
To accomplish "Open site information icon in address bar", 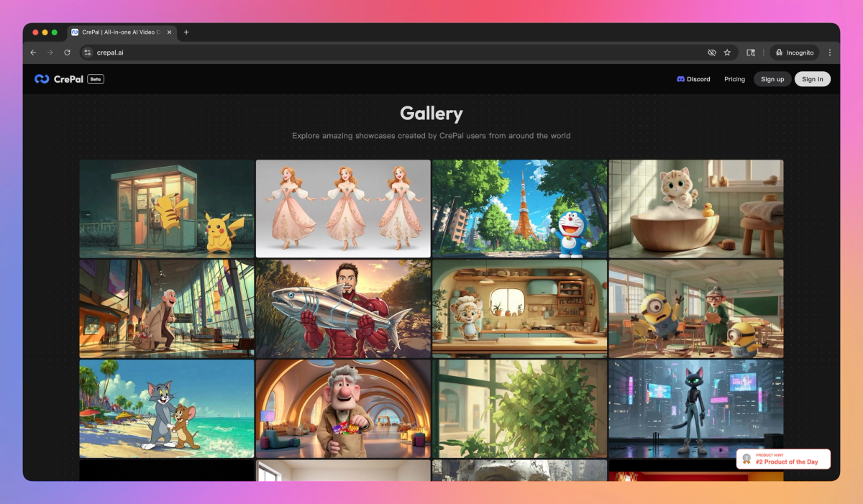I will tap(88, 52).
